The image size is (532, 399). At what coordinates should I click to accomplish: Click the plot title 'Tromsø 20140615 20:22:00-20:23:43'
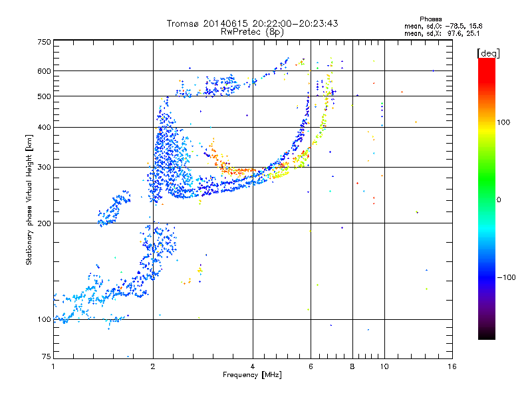pos(252,23)
